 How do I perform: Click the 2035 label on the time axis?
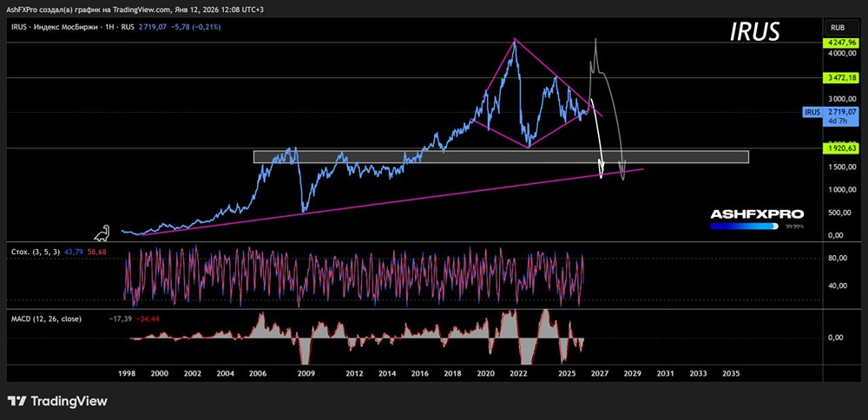pos(730,373)
